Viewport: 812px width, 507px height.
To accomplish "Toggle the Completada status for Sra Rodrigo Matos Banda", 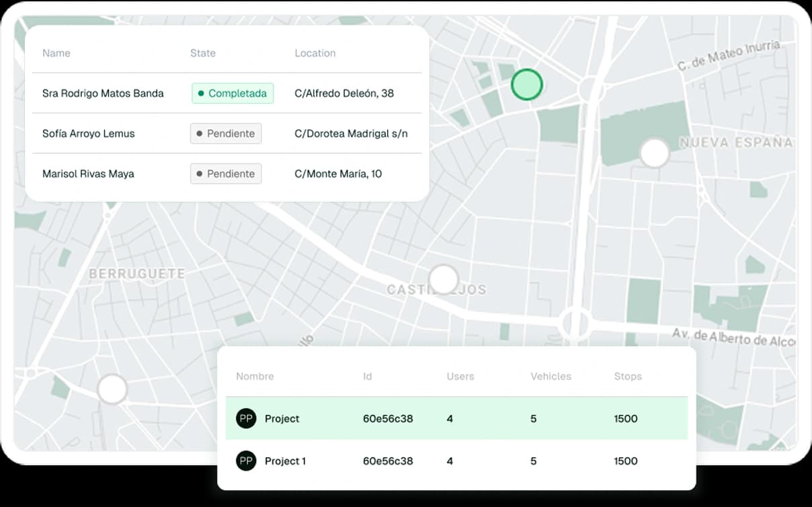I will click(233, 93).
